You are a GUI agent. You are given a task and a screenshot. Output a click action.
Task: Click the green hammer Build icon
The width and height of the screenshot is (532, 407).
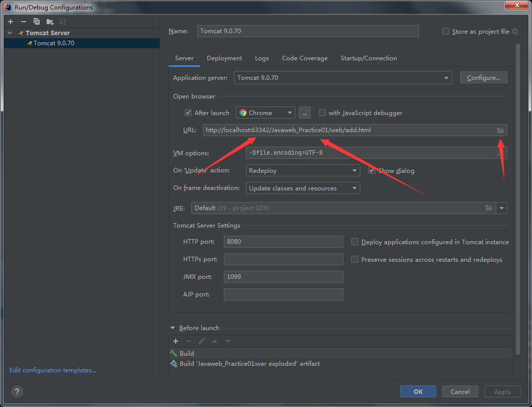(174, 353)
